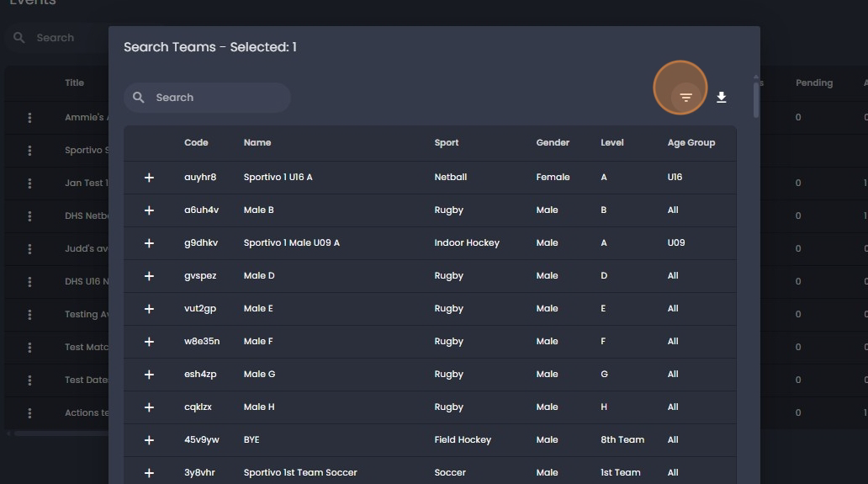Click the 8th Team level cell
This screenshot has height=484, width=868.
[x=622, y=439]
